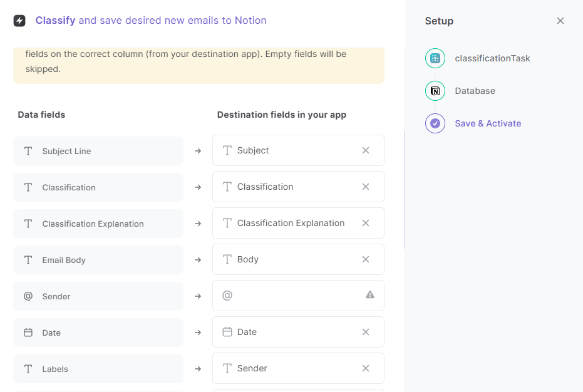Remove the Body destination field mapping
This screenshot has height=392, width=583.
click(366, 259)
